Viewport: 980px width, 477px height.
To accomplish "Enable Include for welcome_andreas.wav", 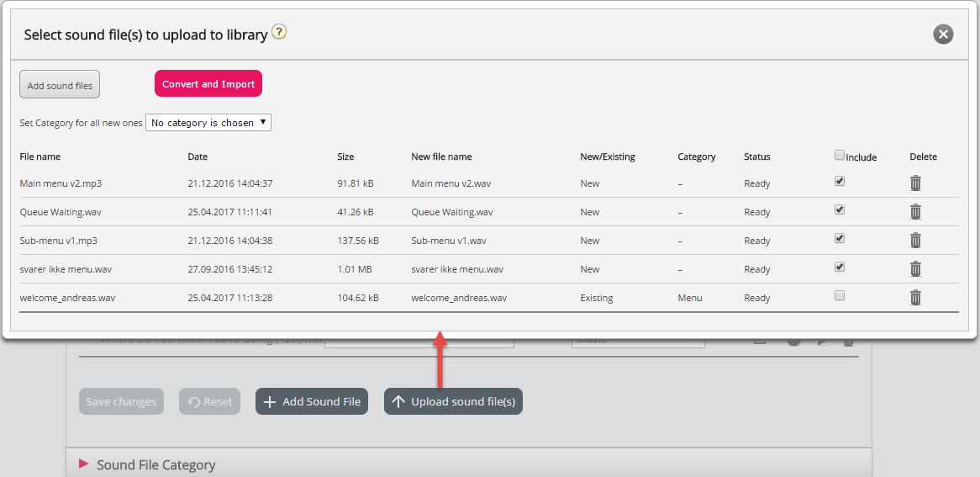I will [x=840, y=295].
